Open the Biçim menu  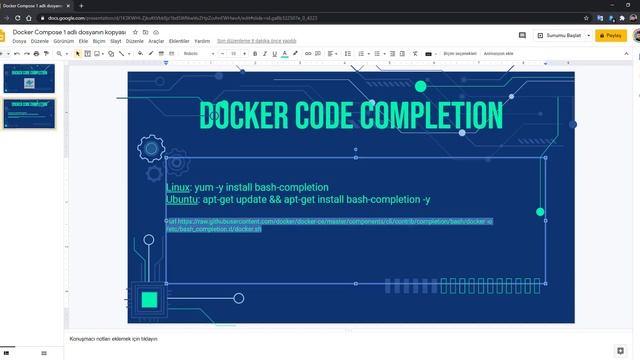point(99,41)
